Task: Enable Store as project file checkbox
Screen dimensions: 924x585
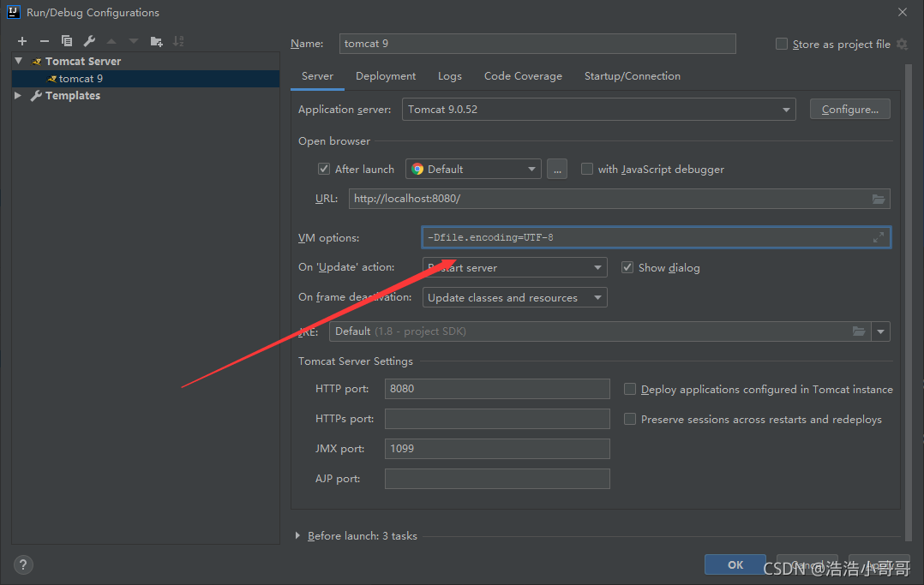Action: point(782,45)
